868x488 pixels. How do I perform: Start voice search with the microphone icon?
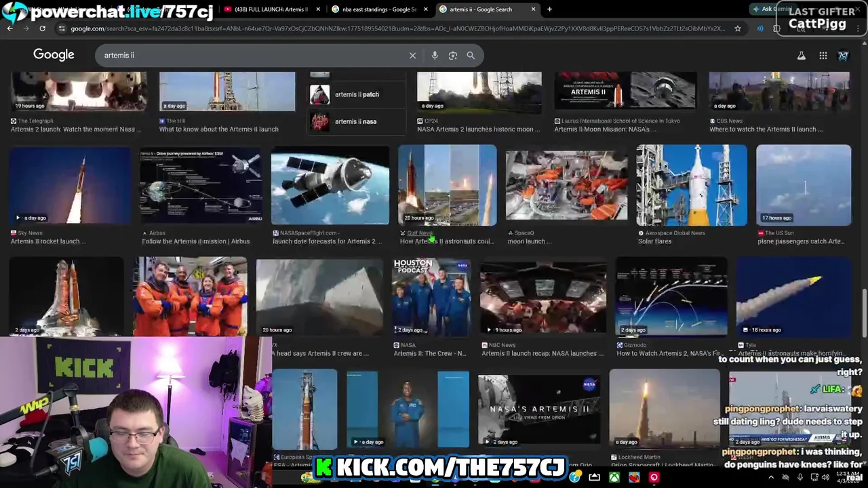[x=435, y=56]
